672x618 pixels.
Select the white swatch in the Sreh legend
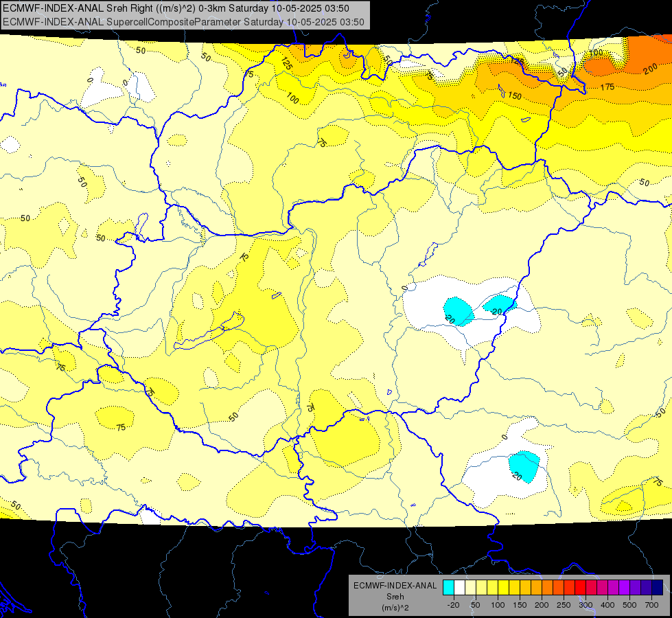point(459,587)
